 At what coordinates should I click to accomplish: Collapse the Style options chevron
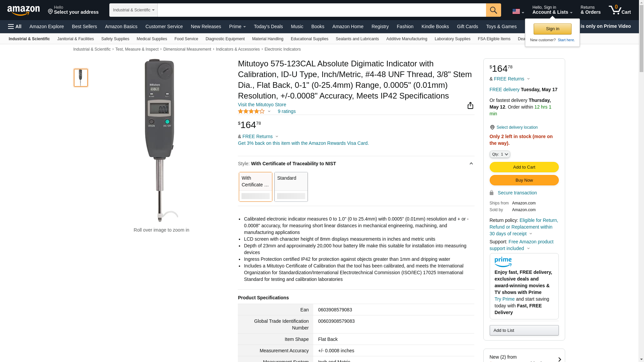click(471, 164)
